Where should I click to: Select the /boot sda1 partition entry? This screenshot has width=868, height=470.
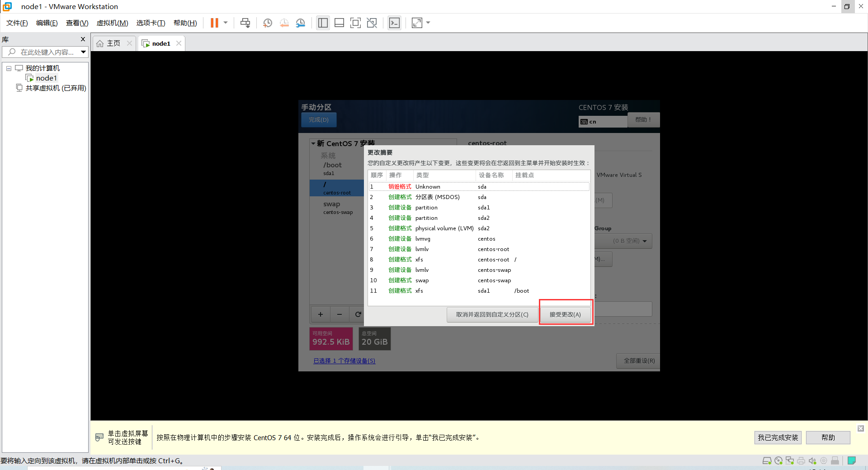pos(337,169)
